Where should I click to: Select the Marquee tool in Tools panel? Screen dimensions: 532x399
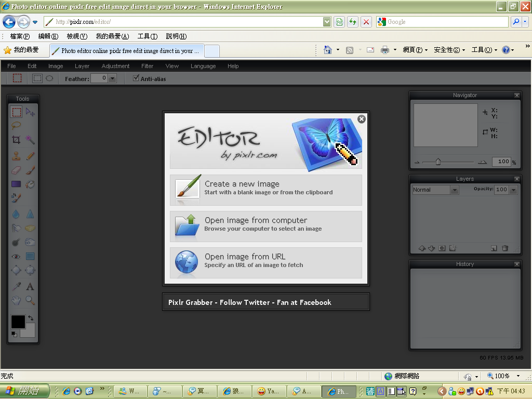[x=16, y=112]
